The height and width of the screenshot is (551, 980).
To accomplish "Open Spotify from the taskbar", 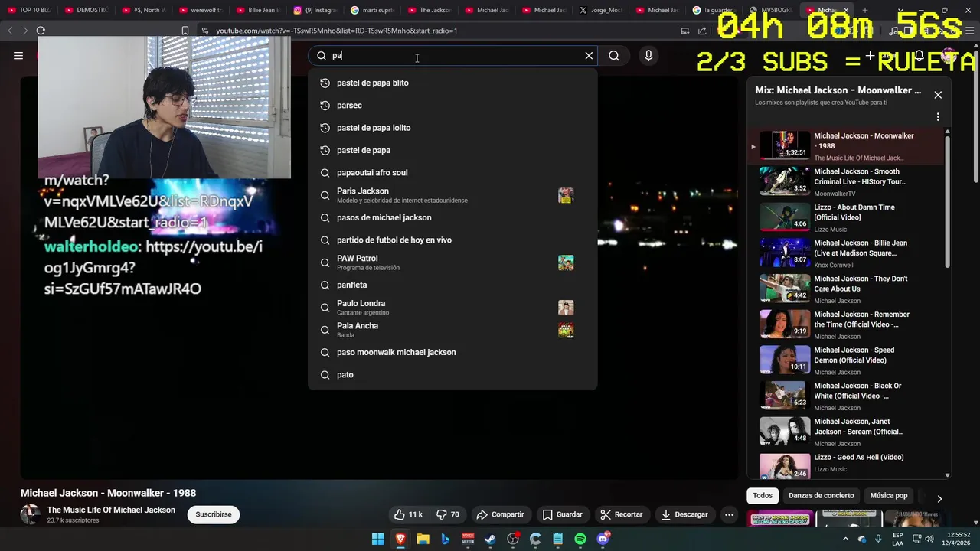I will [x=580, y=540].
